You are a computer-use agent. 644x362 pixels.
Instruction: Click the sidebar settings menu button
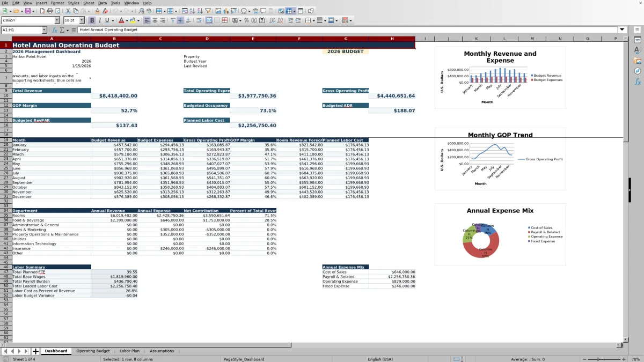[638, 29]
